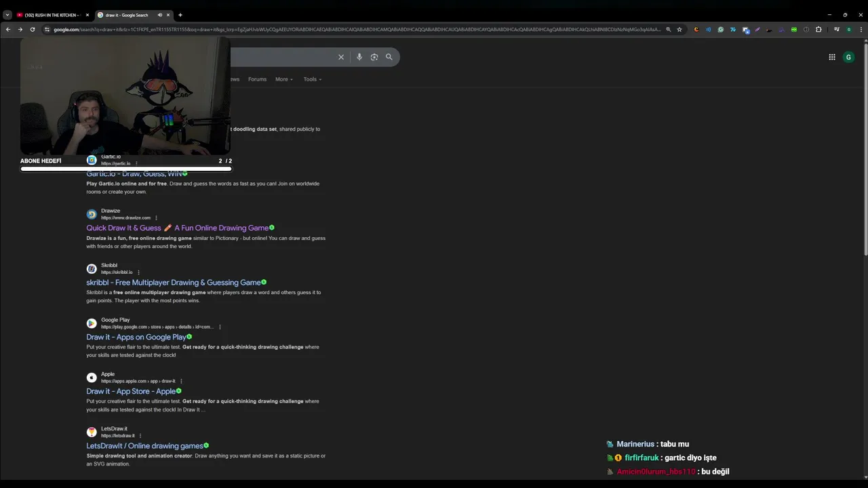Click the https://letsdraw.it URL text
The height and width of the screenshot is (488, 868).
coord(118,436)
